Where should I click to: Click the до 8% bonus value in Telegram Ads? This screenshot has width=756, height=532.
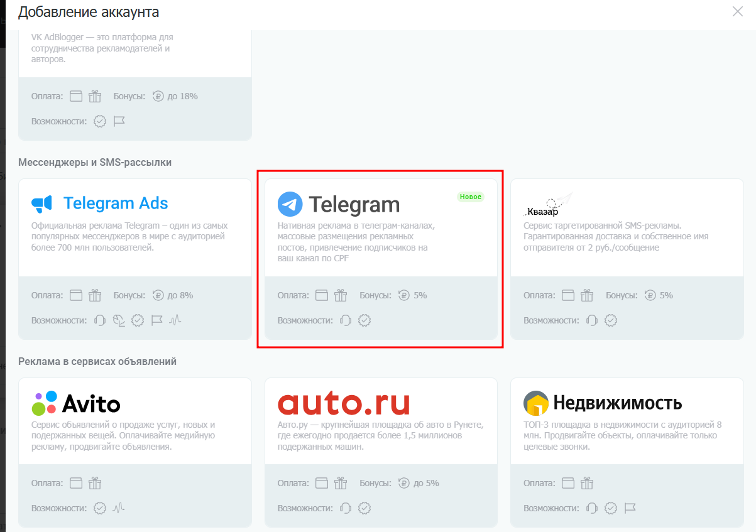180,295
